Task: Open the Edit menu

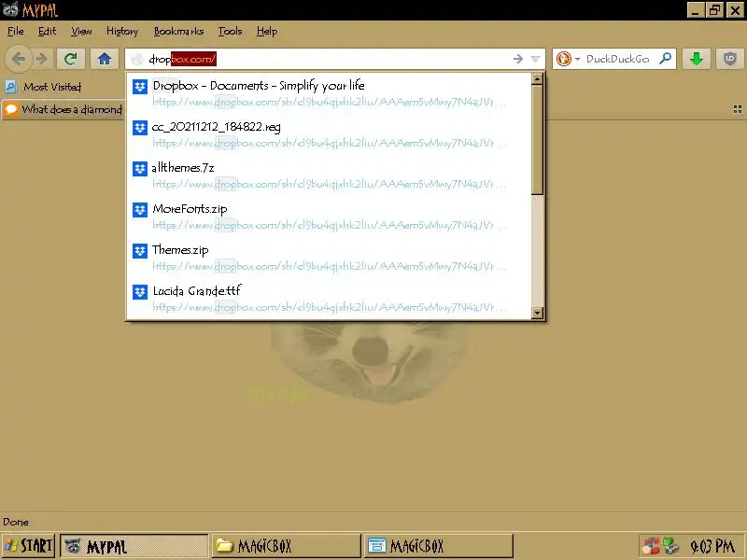Action: coord(48,32)
